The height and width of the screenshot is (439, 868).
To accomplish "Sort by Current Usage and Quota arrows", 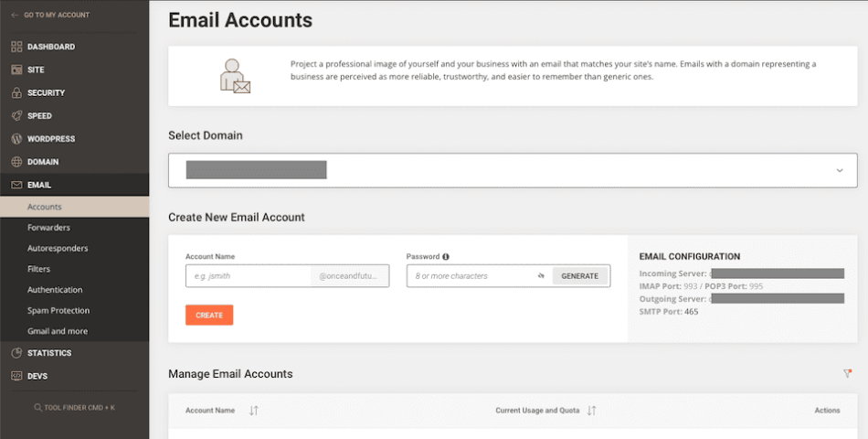I will point(591,411).
